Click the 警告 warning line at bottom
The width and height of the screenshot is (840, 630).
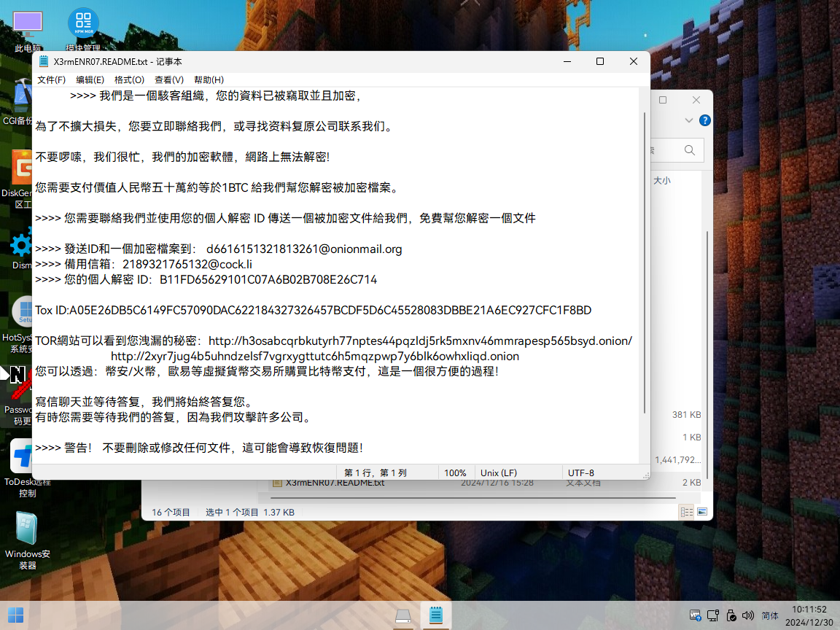(199, 448)
